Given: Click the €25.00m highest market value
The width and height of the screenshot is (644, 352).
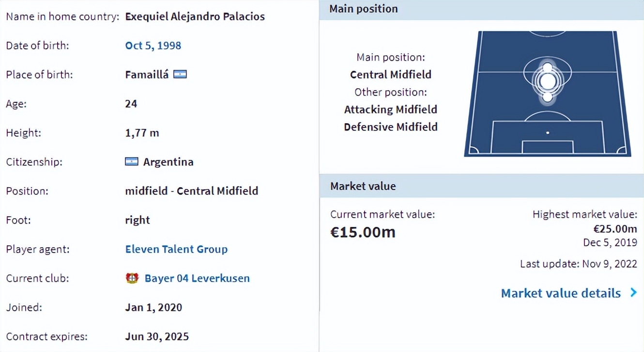Looking at the screenshot, I should tap(615, 229).
